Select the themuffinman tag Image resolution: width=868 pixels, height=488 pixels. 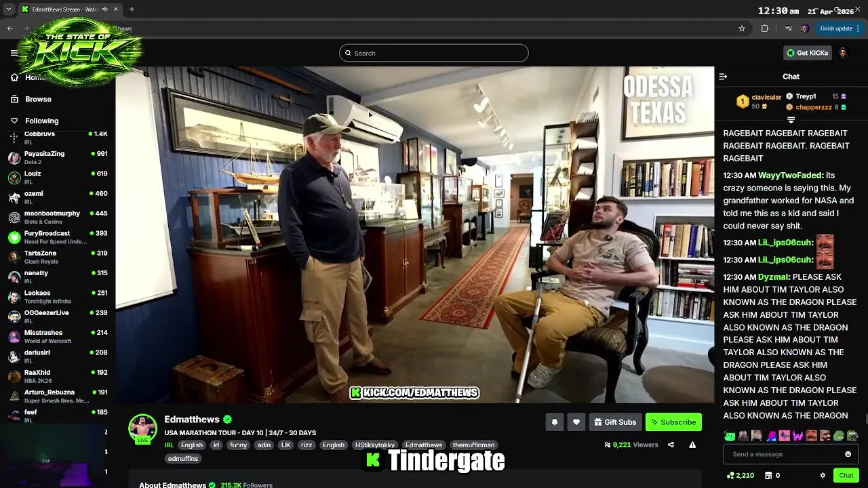(474, 445)
